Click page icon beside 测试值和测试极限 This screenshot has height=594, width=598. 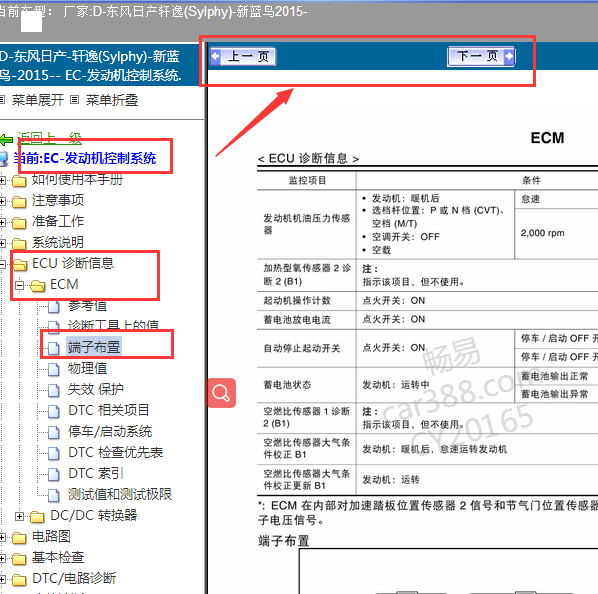(x=54, y=495)
